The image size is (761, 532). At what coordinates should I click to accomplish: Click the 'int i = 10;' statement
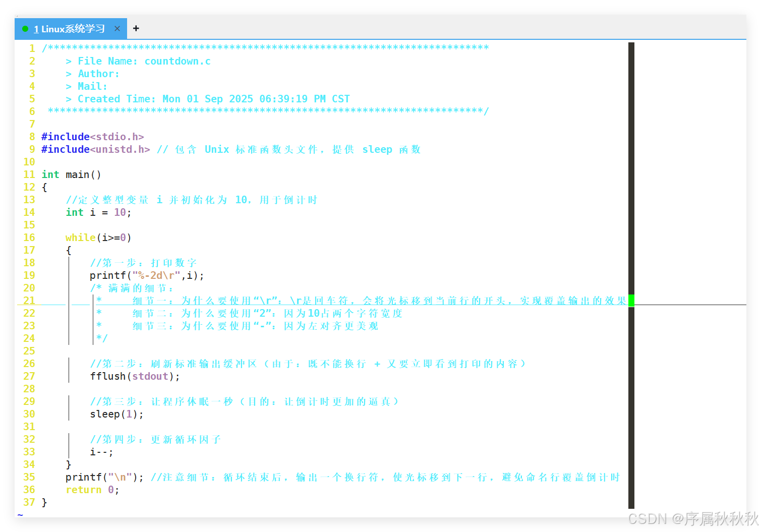point(98,212)
